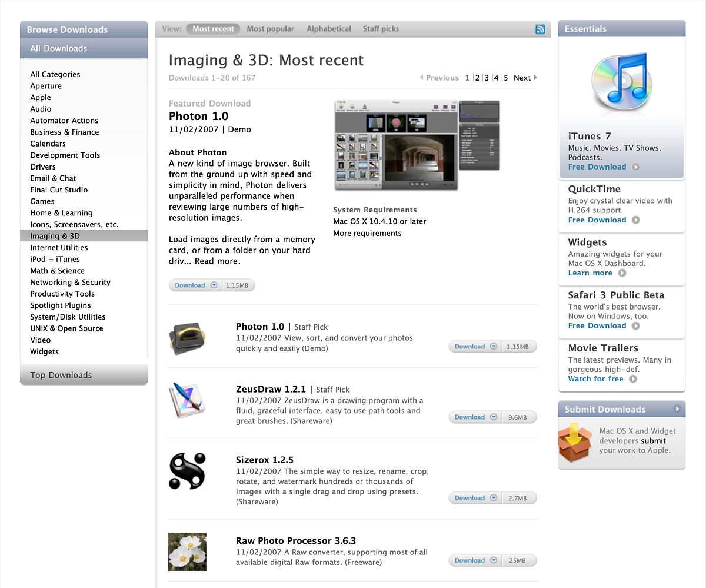Click the RSS feed icon
706x588 pixels.
click(540, 29)
